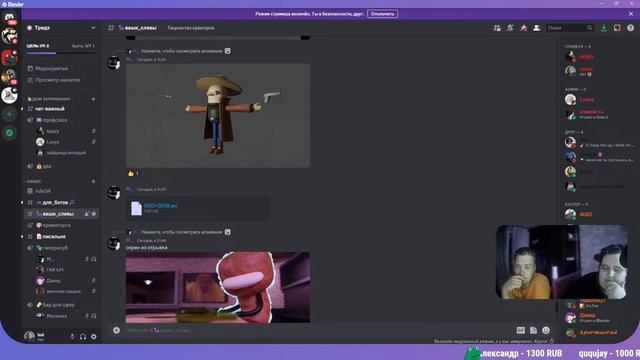Click first reply preview with 'Нажмите, чтобы посмотреть вложение'
Viewport: 640px width, 360px height.
(182, 51)
